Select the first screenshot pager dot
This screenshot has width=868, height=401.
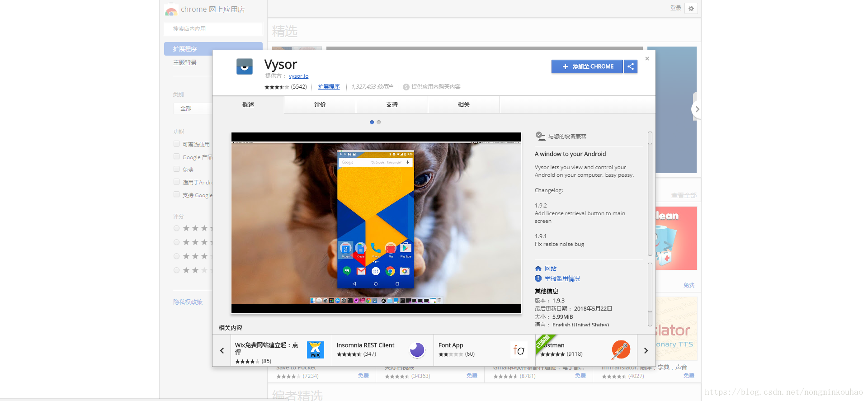point(372,122)
